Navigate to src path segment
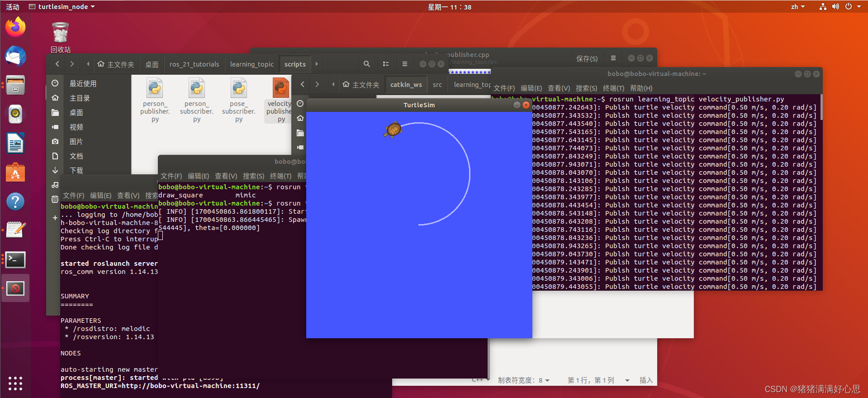This screenshot has height=398, width=868. (437, 85)
